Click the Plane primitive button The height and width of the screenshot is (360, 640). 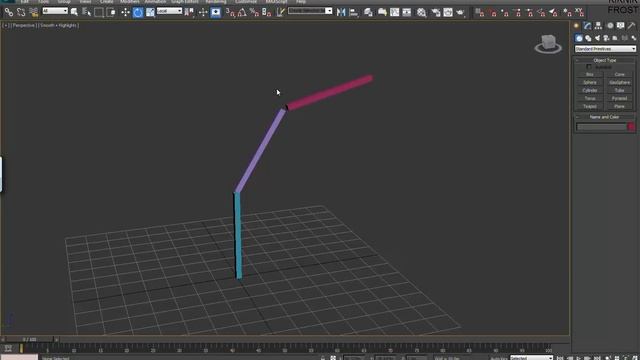point(620,106)
